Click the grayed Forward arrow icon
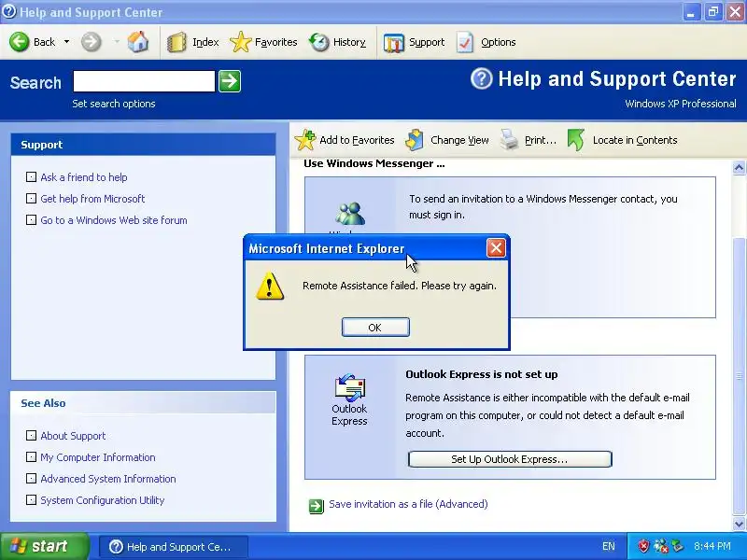This screenshot has height=560, width=747. (x=91, y=42)
